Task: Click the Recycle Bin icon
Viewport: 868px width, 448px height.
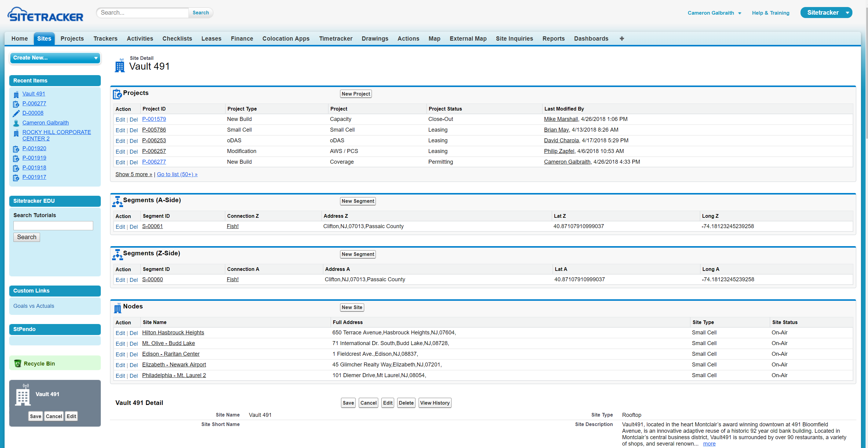Action: pos(17,363)
